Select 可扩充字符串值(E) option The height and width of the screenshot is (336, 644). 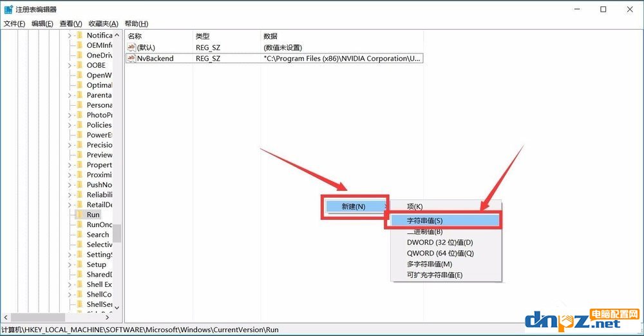435,275
